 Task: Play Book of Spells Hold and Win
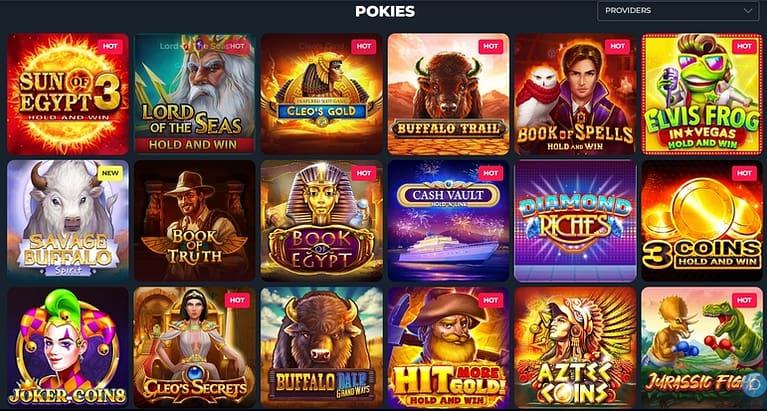point(575,94)
